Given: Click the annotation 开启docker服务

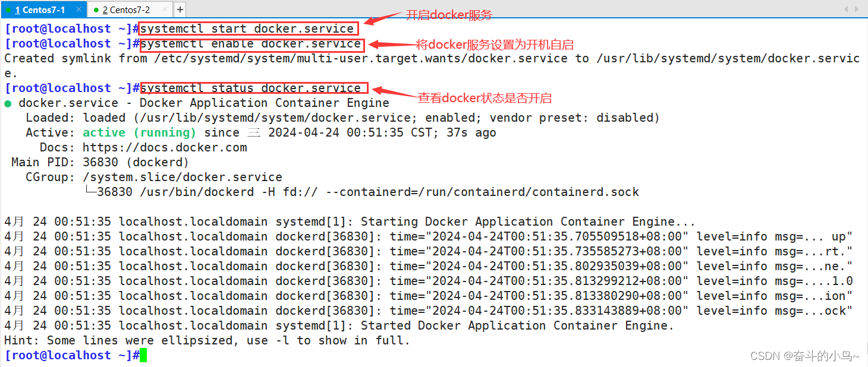Looking at the screenshot, I should click(x=449, y=14).
